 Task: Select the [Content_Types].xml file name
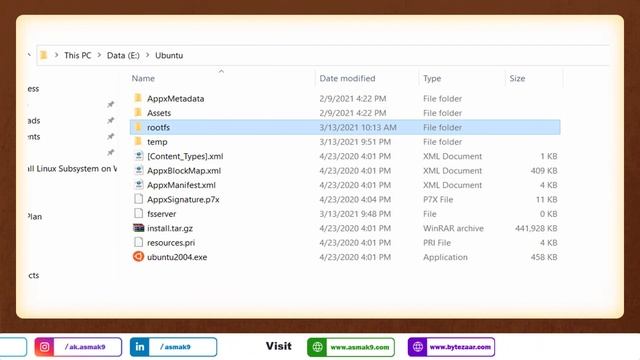(185, 156)
